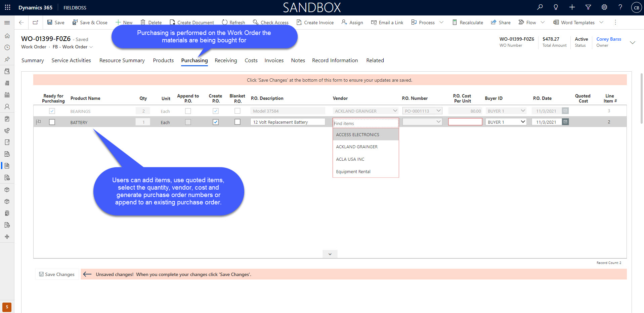
Task: Click the person icon in left sidebar
Action: click(7, 107)
